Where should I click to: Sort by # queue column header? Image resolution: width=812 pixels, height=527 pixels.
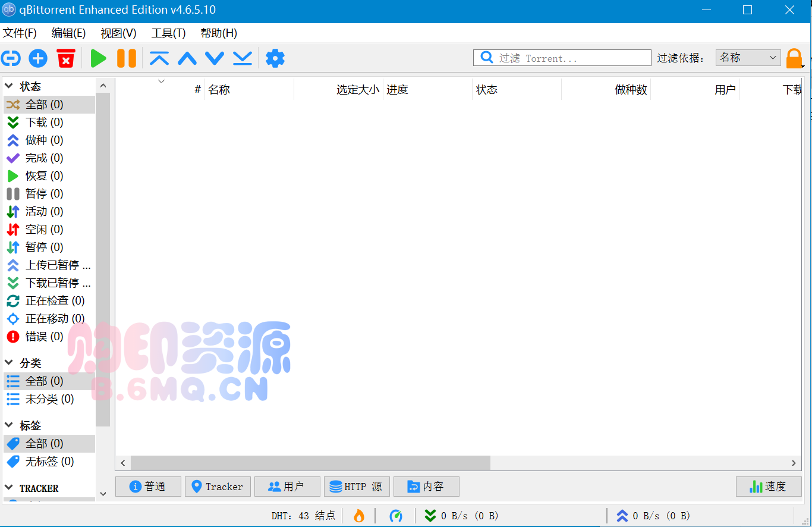160,90
